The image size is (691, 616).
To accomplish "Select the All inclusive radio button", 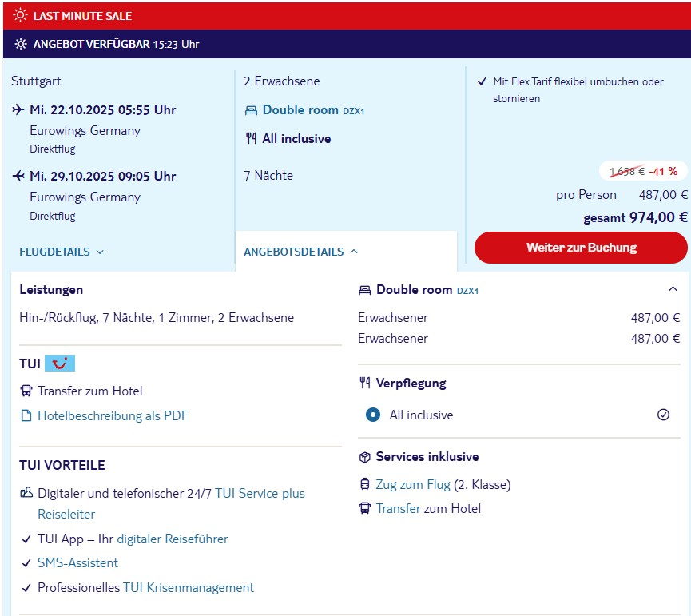I will click(x=373, y=415).
